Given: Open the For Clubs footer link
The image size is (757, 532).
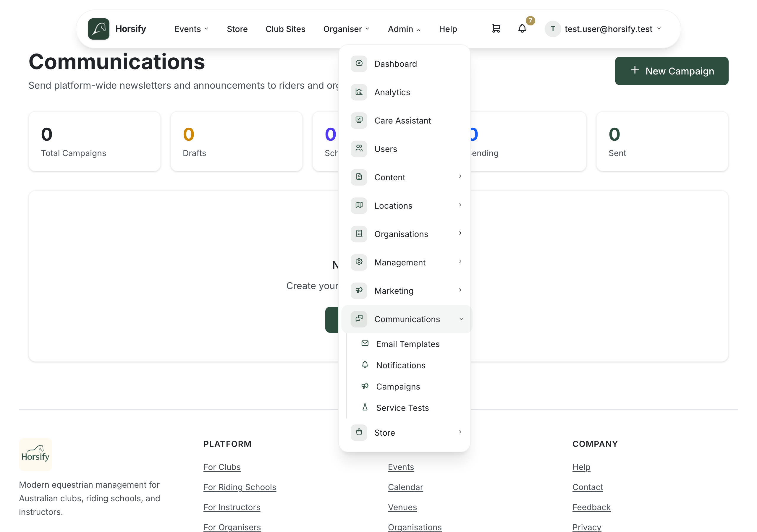Looking at the screenshot, I should tap(222, 467).
